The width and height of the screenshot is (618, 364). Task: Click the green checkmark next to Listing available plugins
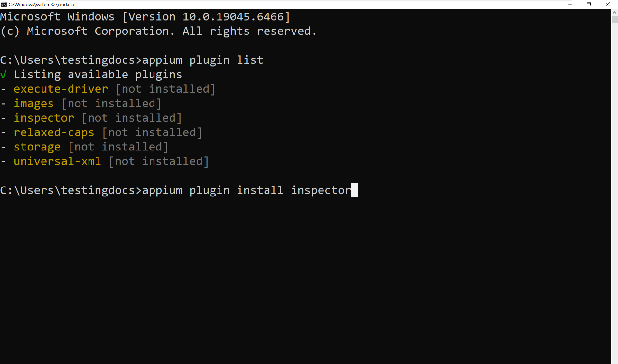(4, 74)
